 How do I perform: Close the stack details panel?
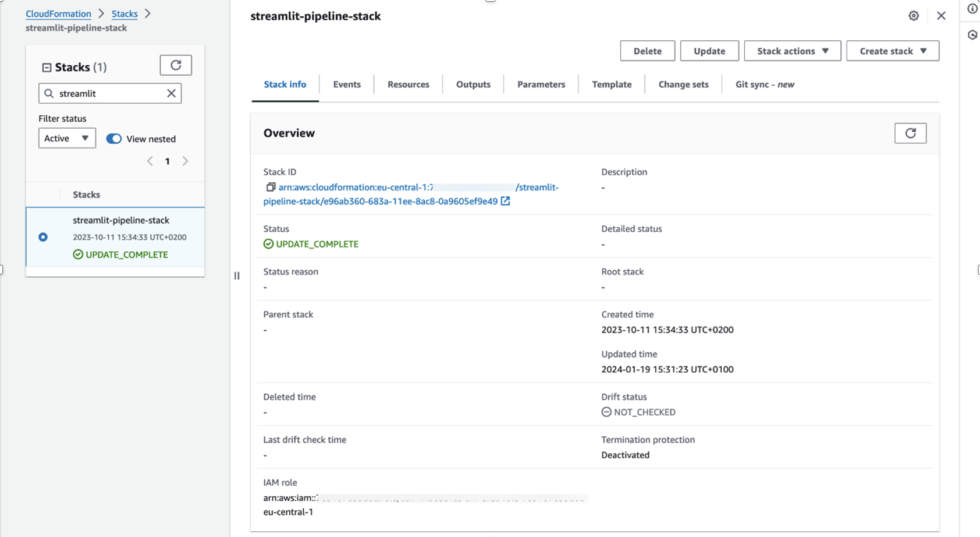coord(941,16)
